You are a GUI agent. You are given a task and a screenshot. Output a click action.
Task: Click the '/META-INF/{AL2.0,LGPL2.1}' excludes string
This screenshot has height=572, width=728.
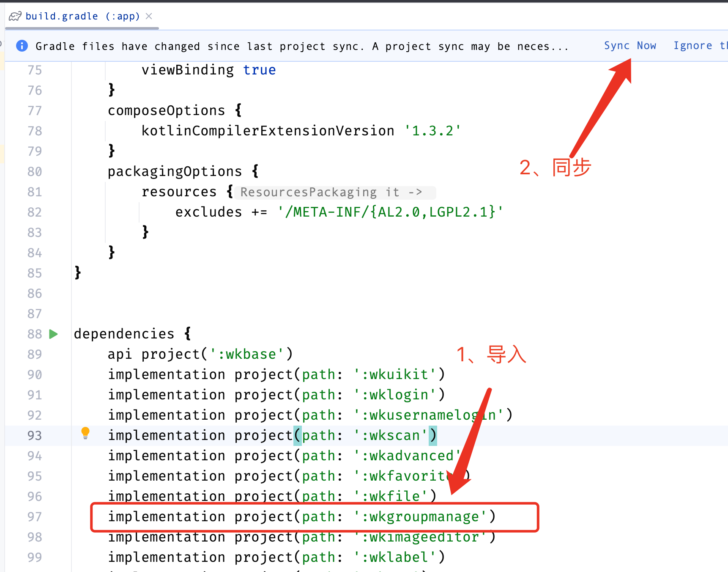[390, 212]
